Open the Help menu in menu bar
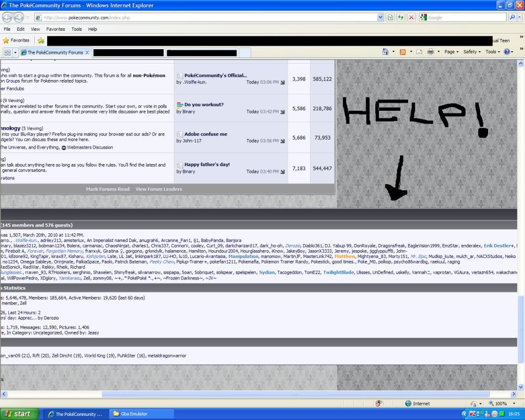The image size is (525, 420). 93,29
